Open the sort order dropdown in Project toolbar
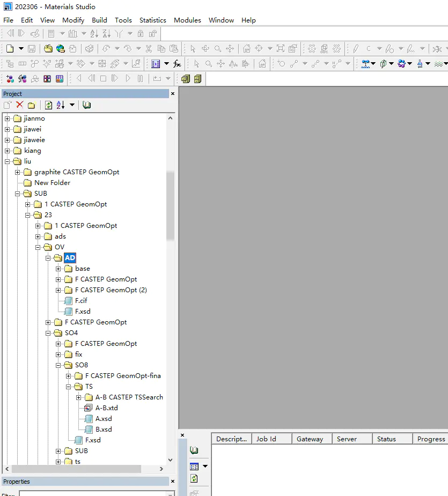 click(x=72, y=105)
